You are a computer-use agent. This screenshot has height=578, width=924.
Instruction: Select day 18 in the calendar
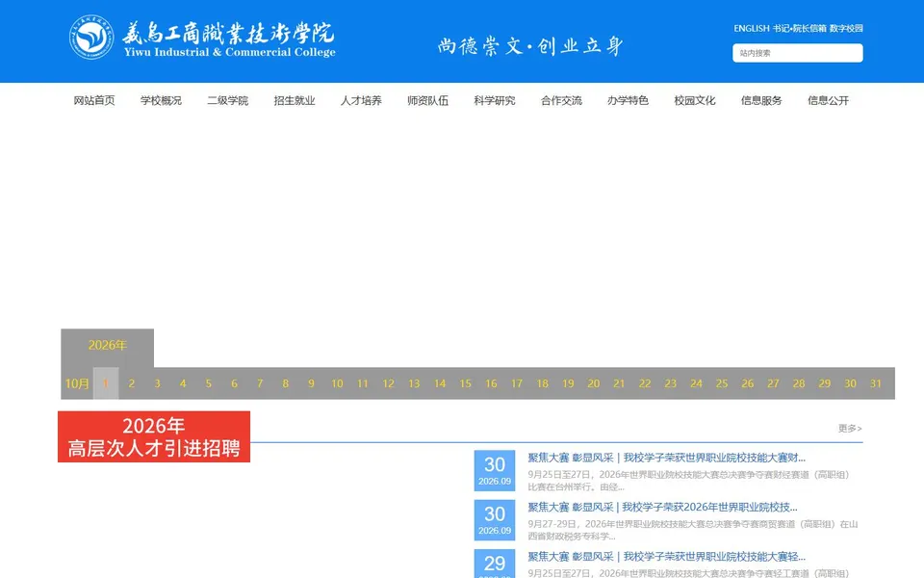coord(542,383)
